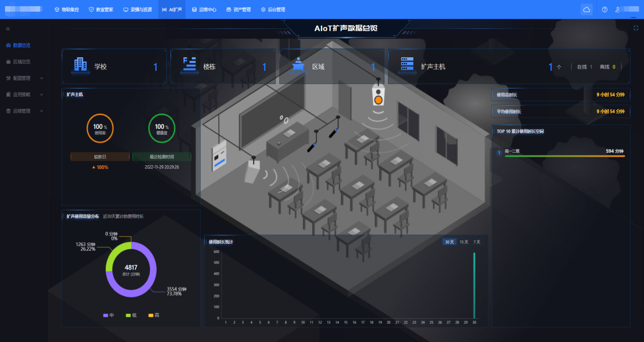Click the cloud icon in top bar
The height and width of the screenshot is (342, 644).
(x=586, y=9)
